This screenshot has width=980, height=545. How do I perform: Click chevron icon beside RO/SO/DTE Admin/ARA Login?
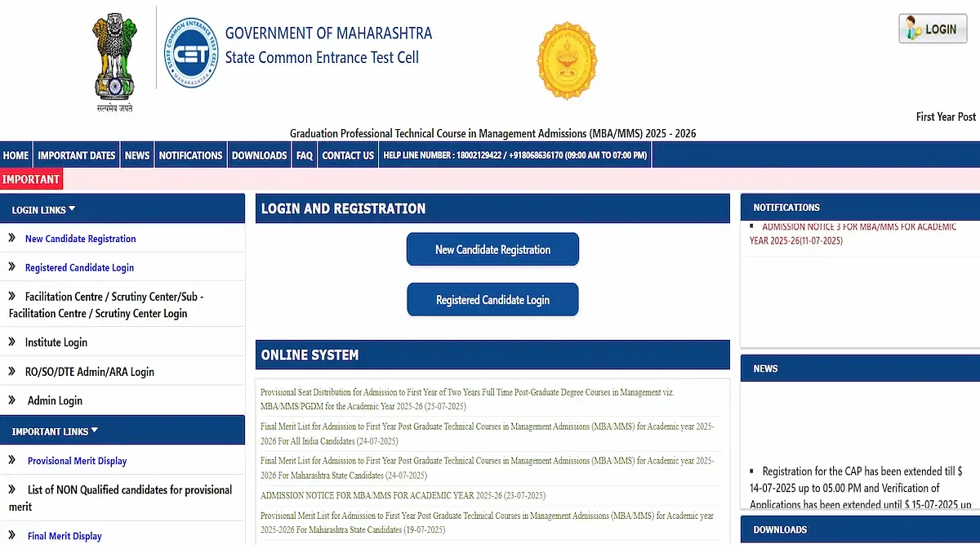12,371
